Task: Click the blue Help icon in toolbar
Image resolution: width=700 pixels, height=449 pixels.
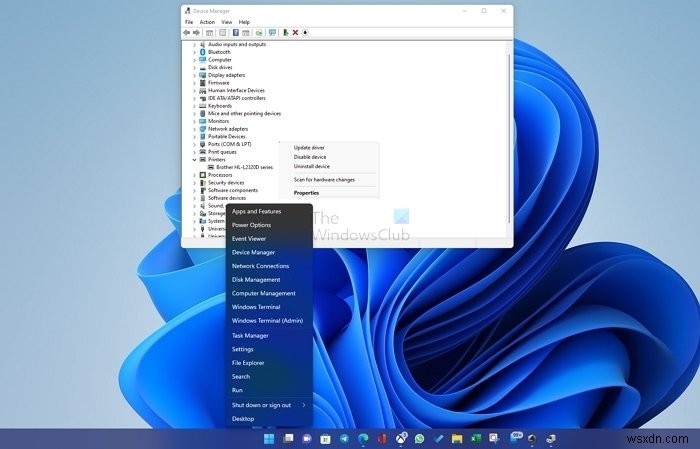Action: click(235, 32)
